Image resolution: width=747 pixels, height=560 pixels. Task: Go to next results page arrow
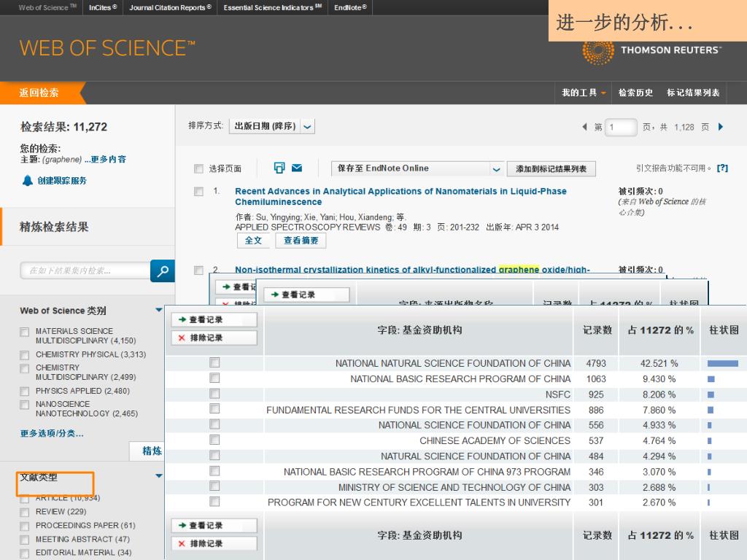point(721,127)
